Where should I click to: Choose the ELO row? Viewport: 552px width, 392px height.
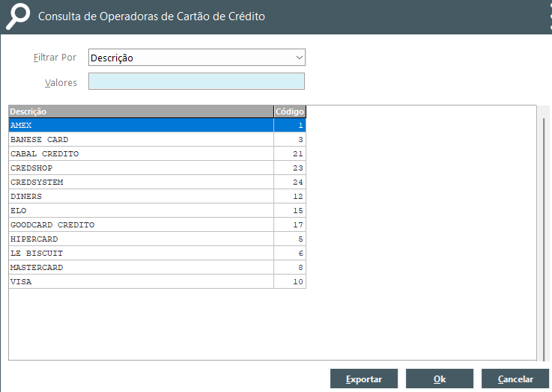point(157,211)
